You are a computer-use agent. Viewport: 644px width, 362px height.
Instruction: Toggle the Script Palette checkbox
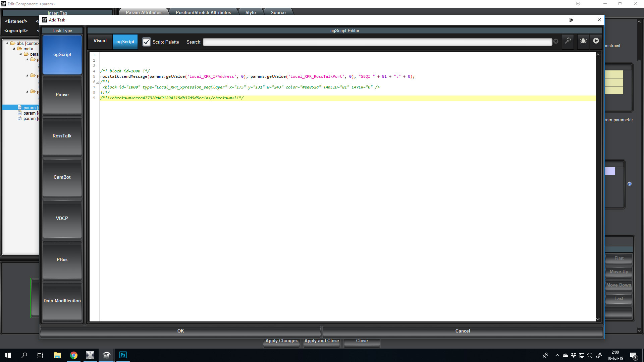pyautogui.click(x=147, y=42)
